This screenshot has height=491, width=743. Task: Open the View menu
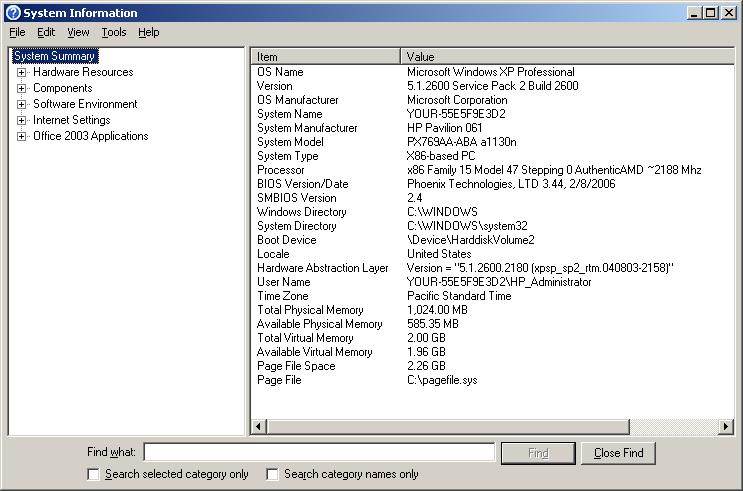click(78, 32)
